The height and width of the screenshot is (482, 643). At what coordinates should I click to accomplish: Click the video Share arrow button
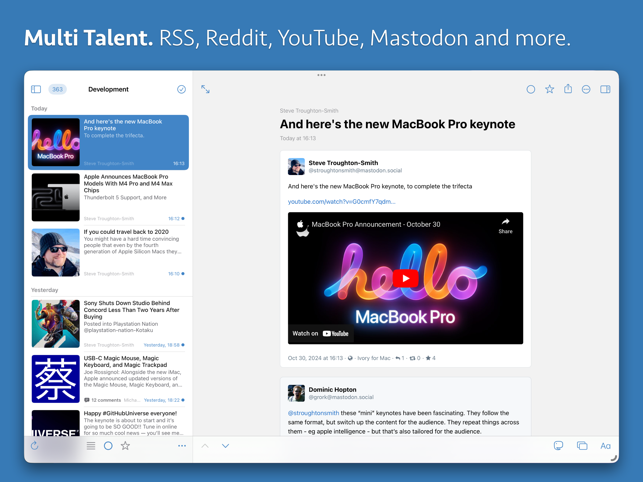point(505,226)
